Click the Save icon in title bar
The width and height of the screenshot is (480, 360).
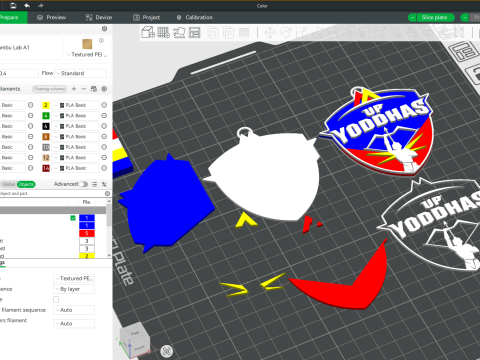(13, 6)
